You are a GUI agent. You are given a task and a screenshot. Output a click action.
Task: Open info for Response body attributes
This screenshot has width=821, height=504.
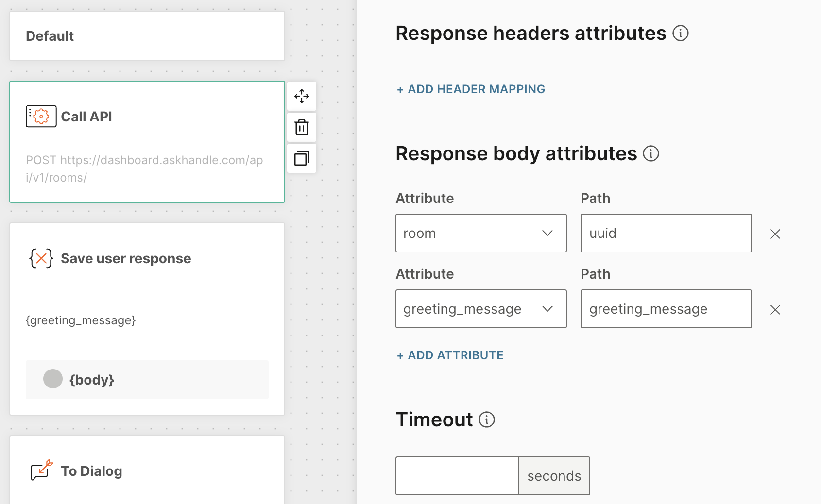[x=650, y=153]
